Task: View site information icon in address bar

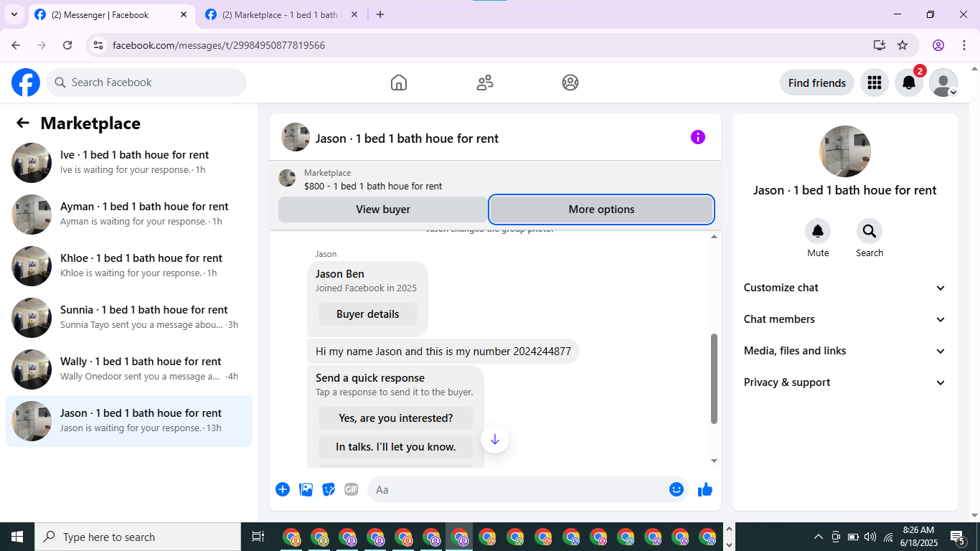Action: [98, 45]
